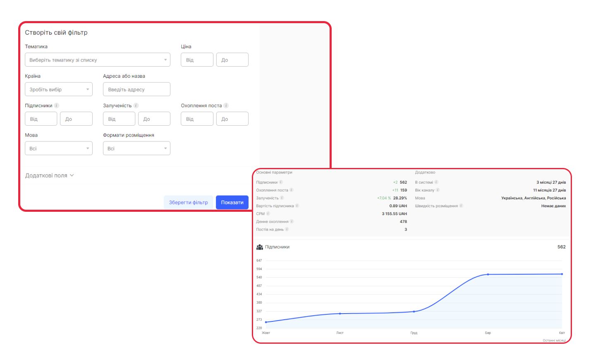The width and height of the screenshot is (598, 364).
Task: Click the '3 155.55 UAH' CPM value
Action: point(395,214)
